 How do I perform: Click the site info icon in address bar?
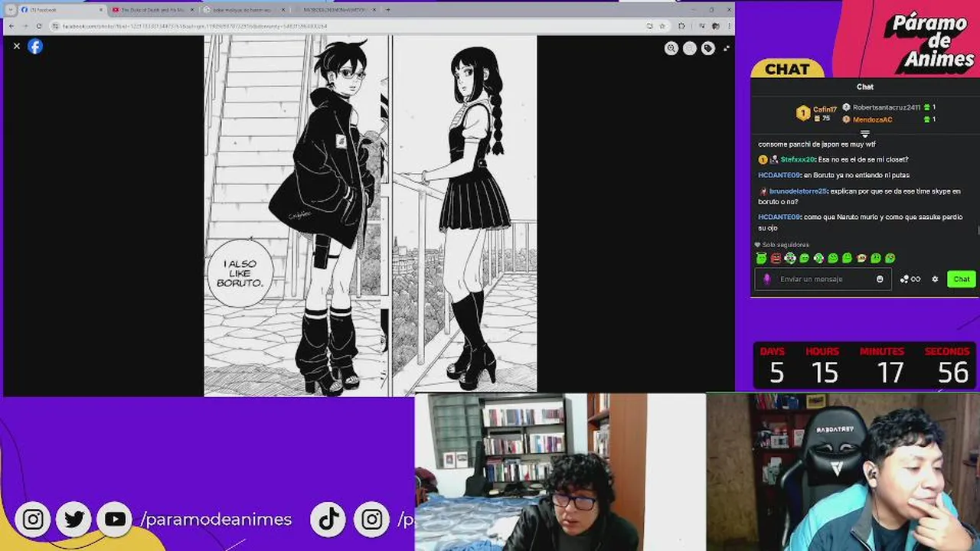[56, 26]
